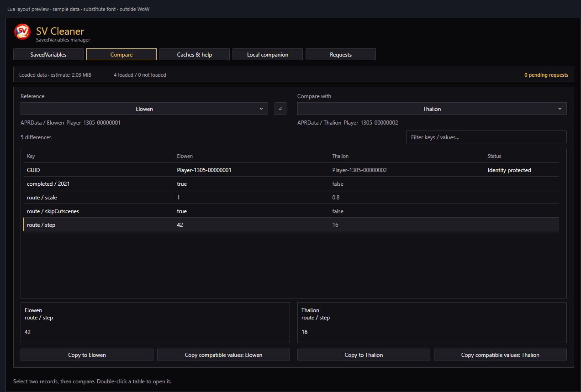Click the Loaded data estimate 2.03 MiB text
The height and width of the screenshot is (392, 581).
point(55,75)
